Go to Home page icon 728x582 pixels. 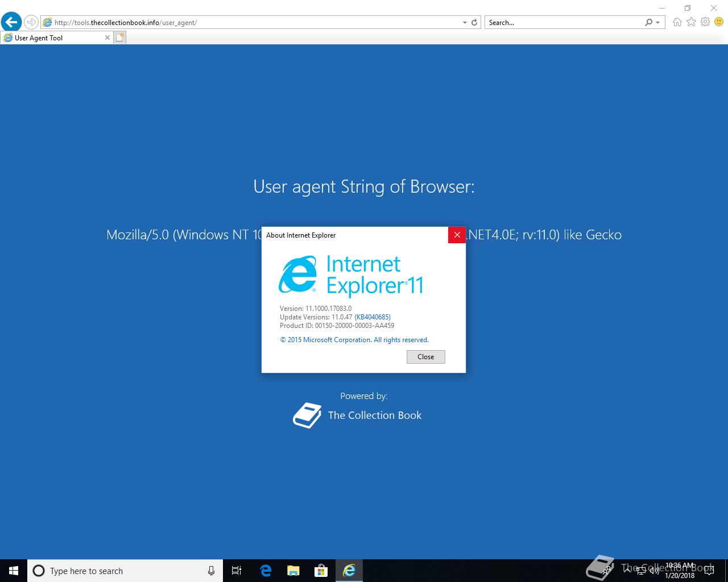tap(677, 22)
